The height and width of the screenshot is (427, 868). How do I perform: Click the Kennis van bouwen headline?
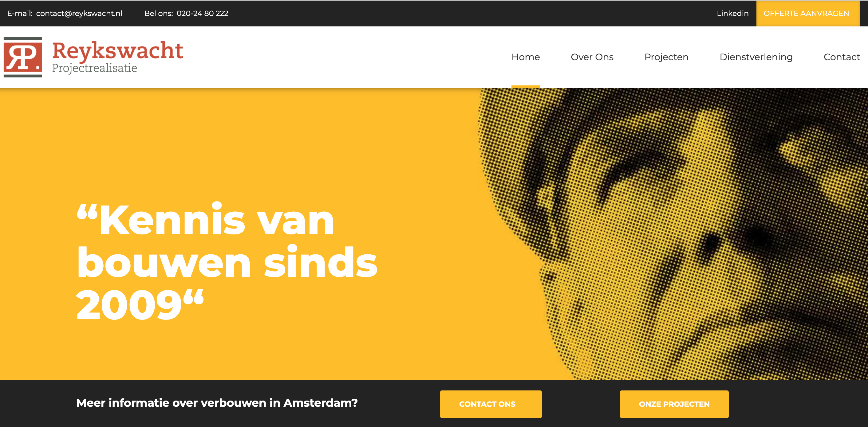tap(227, 261)
